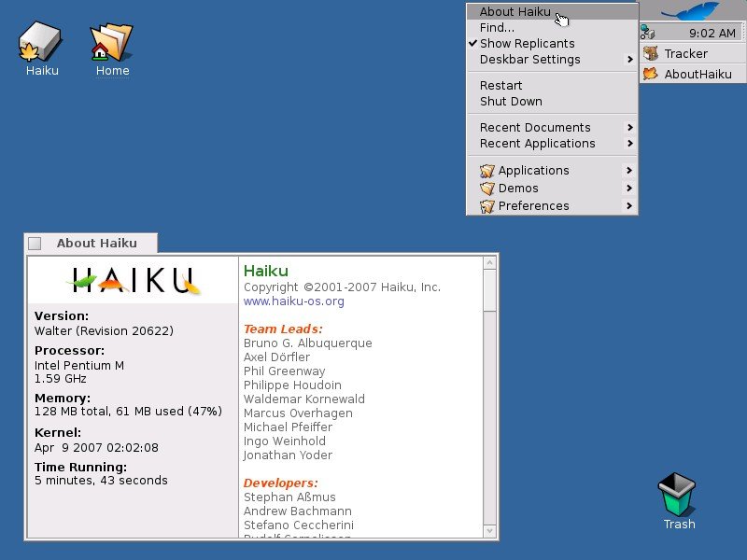Choose Find... from the Deskbar menu
Image resolution: width=747 pixels, height=560 pixels.
point(497,28)
